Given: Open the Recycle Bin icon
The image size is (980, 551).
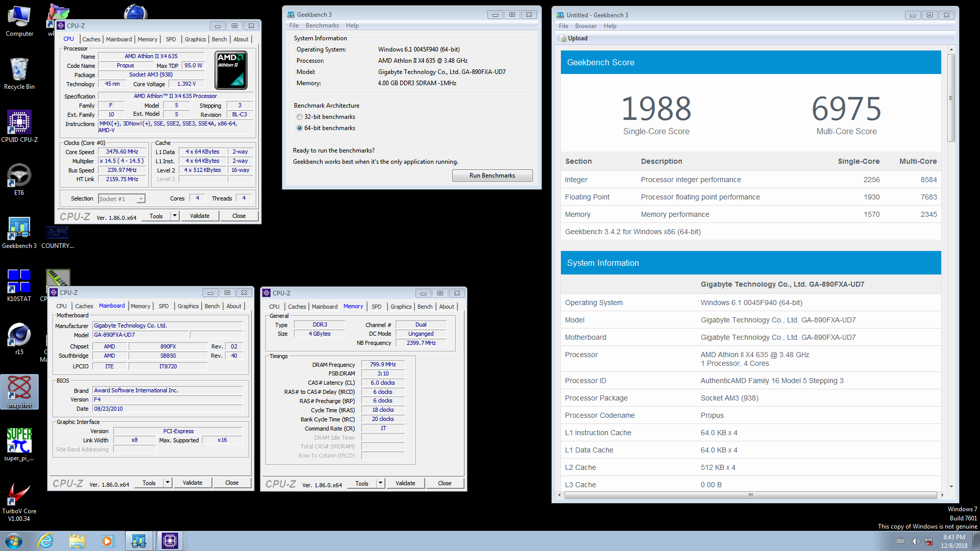Looking at the screenshot, I should tap(19, 74).
